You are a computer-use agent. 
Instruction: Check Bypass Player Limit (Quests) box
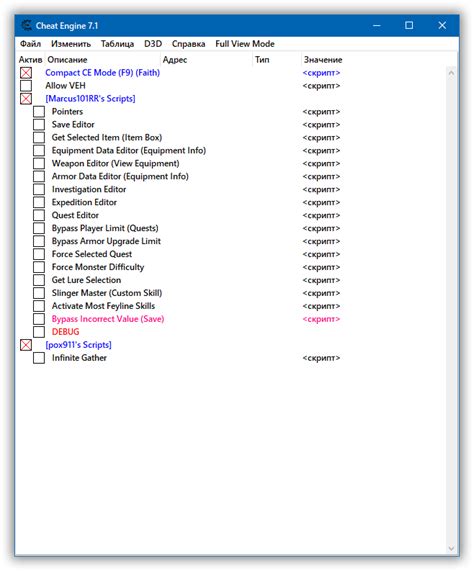coord(39,228)
